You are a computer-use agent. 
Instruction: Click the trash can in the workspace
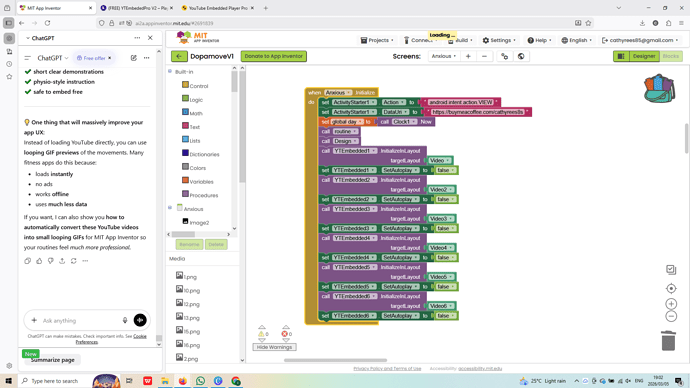(668, 341)
